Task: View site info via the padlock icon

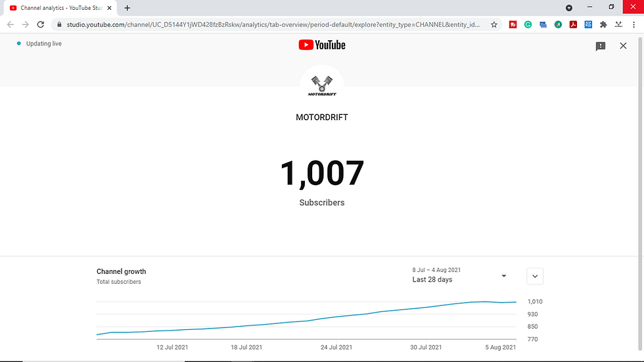Action: [x=59, y=24]
